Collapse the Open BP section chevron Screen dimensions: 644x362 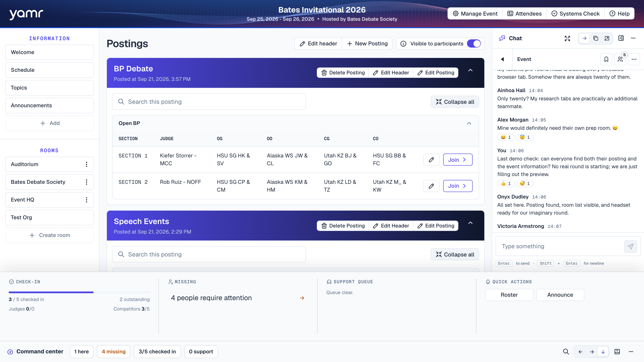click(x=469, y=123)
